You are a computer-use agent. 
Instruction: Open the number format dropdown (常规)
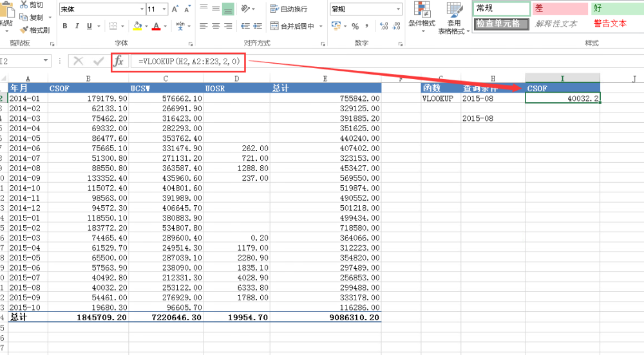[x=398, y=9]
